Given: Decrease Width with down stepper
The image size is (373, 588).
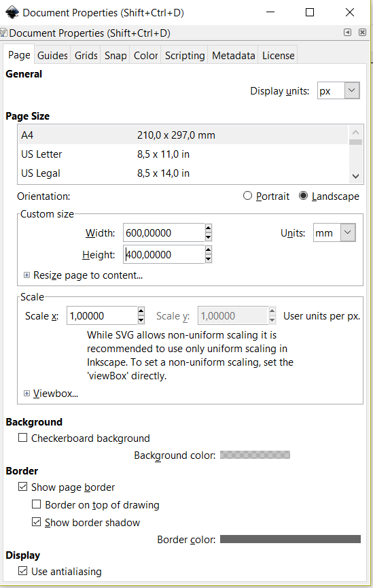Looking at the screenshot, I should point(209,237).
